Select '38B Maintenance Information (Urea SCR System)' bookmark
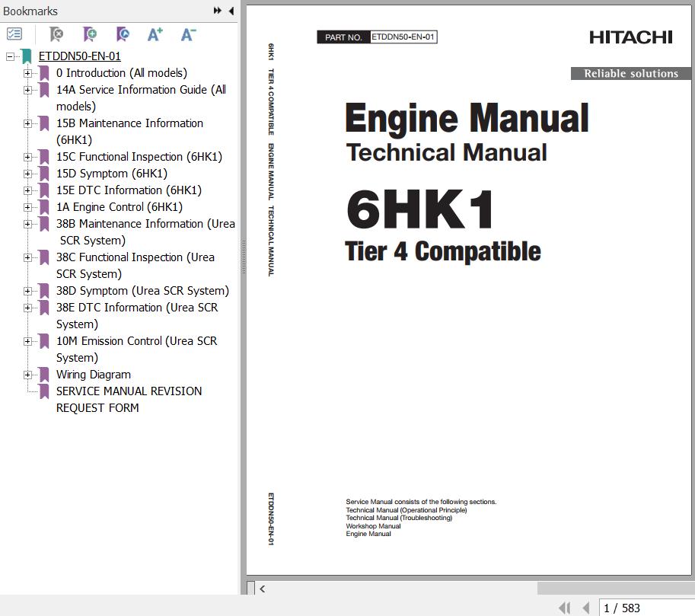 click(x=145, y=232)
